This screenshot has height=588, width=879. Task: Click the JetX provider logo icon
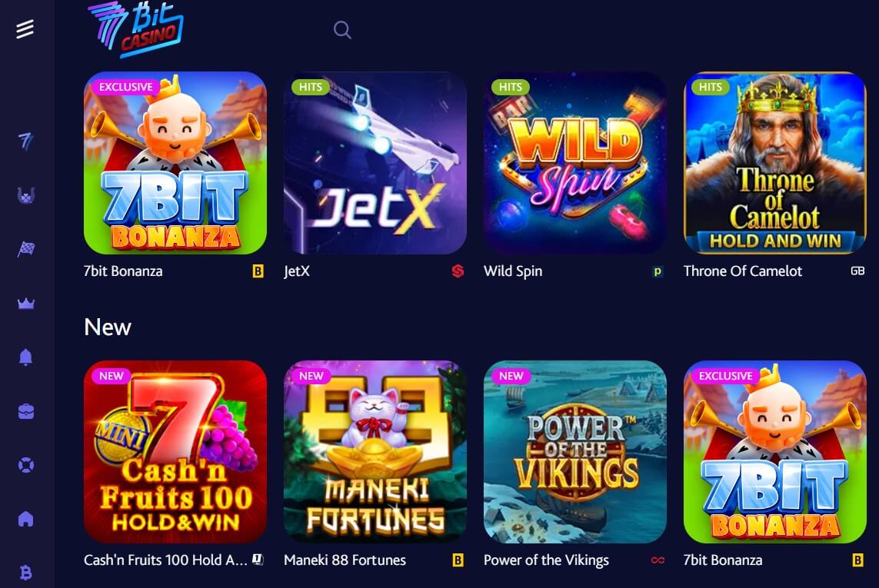coord(458,271)
